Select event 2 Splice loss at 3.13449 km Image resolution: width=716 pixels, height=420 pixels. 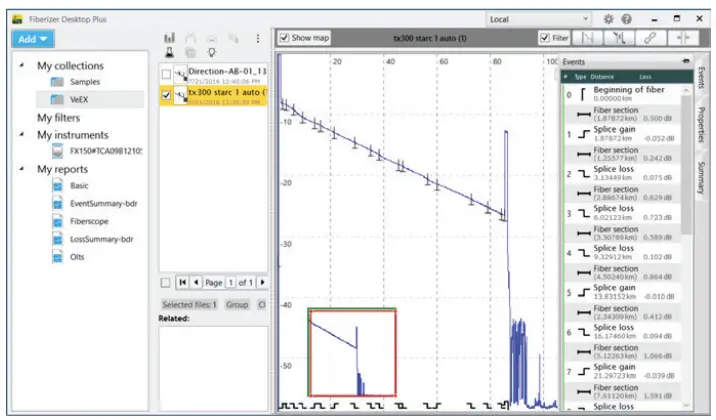point(623,173)
